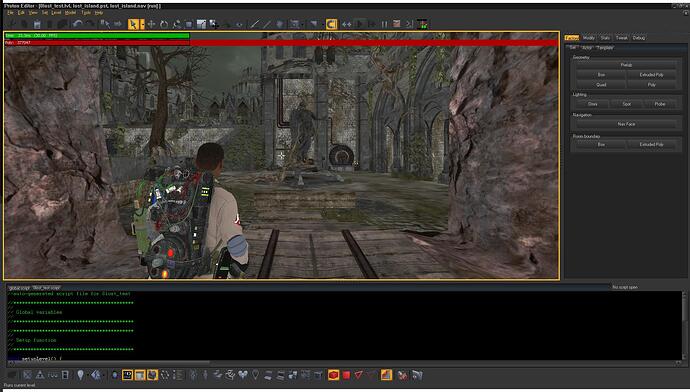This screenshot has height=392, width=690.
Task: Click the lightbulb icon in bottom toolbar
Action: pyautogui.click(x=81, y=375)
